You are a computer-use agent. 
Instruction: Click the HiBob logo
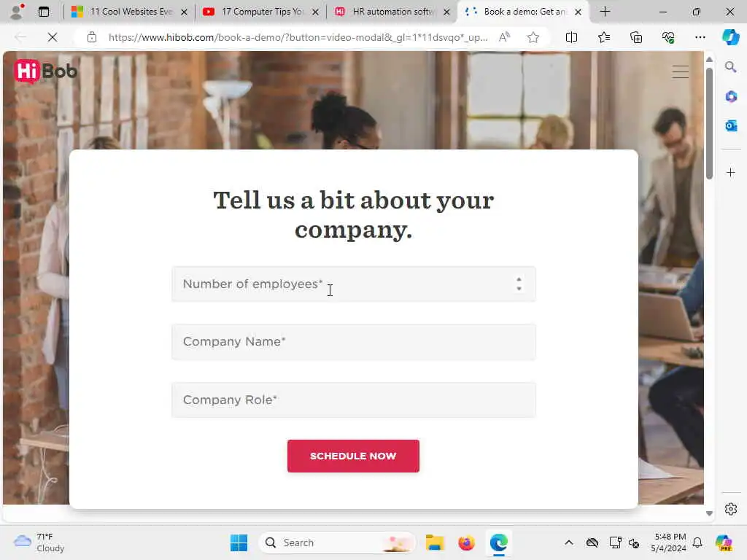click(x=46, y=71)
